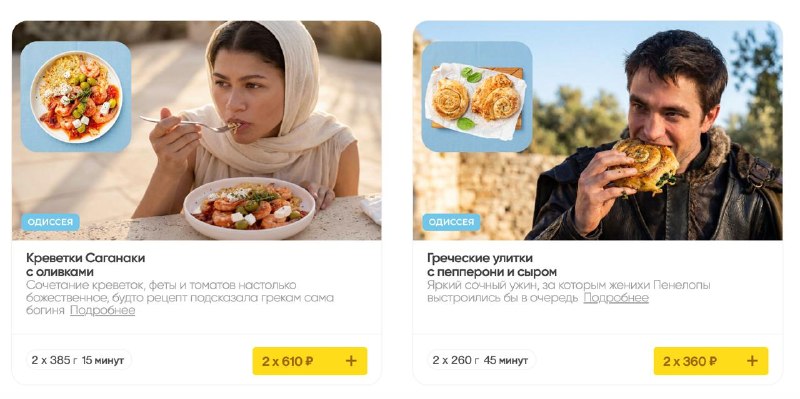Screen dimensions: 800x399
Task: Click 2 x 610 ₽ price text
Action: (x=288, y=361)
